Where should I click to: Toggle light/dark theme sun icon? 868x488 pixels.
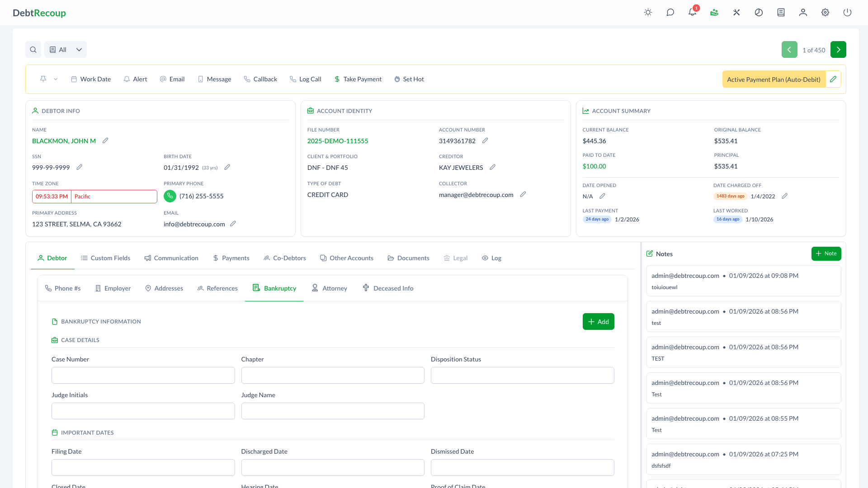pyautogui.click(x=648, y=13)
